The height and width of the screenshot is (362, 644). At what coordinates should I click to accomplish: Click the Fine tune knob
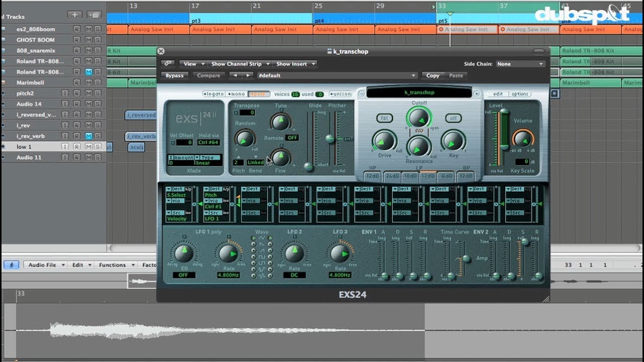coord(280,157)
